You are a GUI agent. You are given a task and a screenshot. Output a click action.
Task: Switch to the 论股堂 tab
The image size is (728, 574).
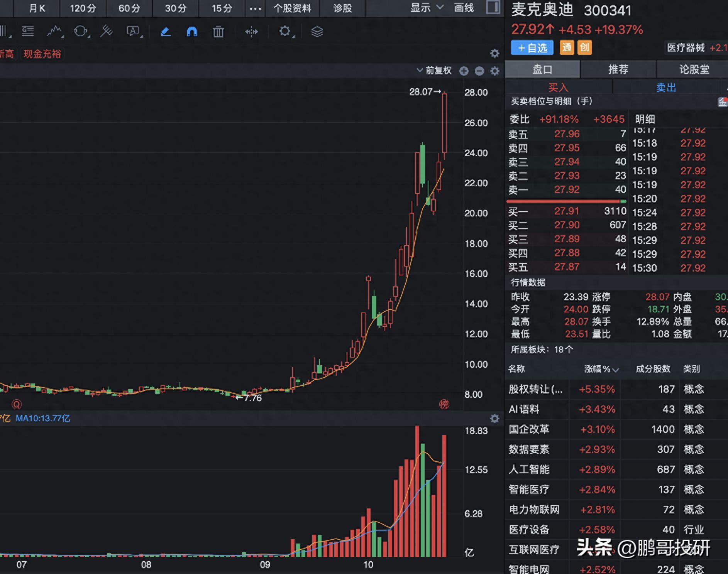coord(694,69)
